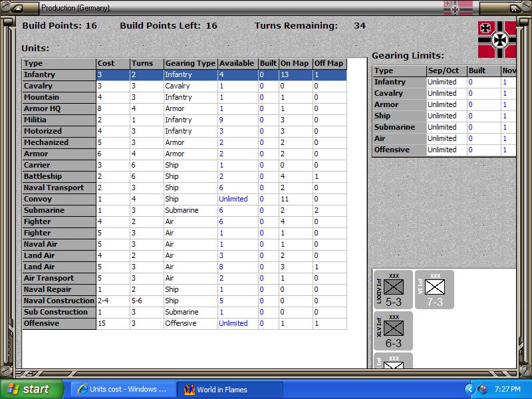The image size is (532, 399).
Task: Select the Cavalry row in Units table
Action: coord(185,86)
